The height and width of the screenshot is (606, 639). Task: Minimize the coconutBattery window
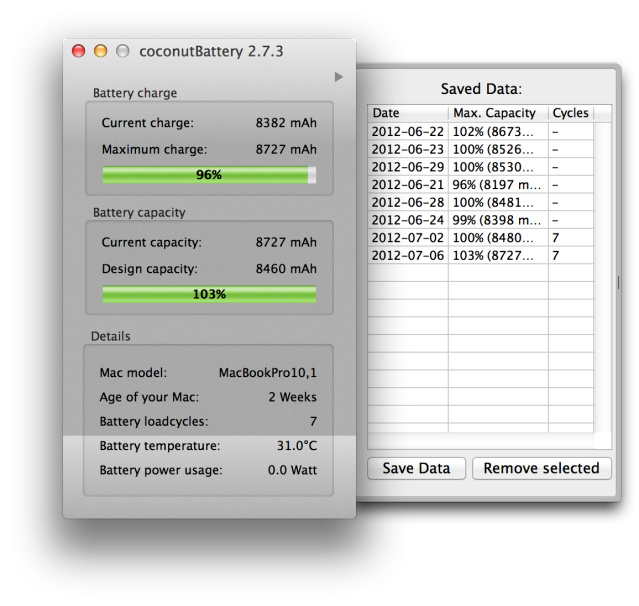(101, 51)
